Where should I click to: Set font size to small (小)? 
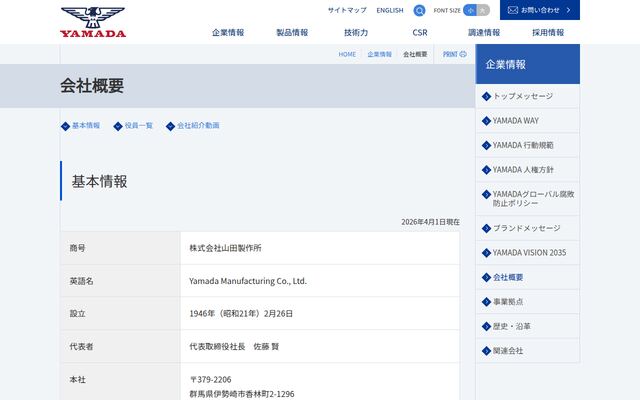pyautogui.click(x=470, y=11)
